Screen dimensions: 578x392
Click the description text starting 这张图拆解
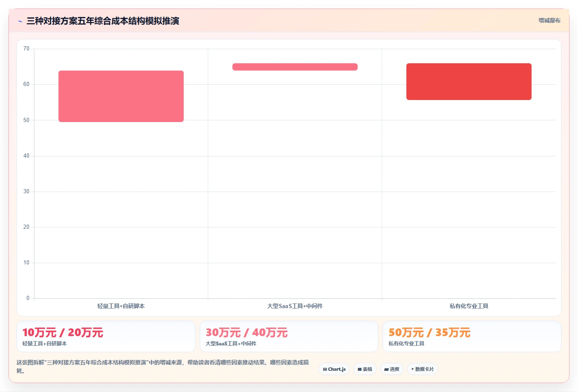click(x=163, y=367)
